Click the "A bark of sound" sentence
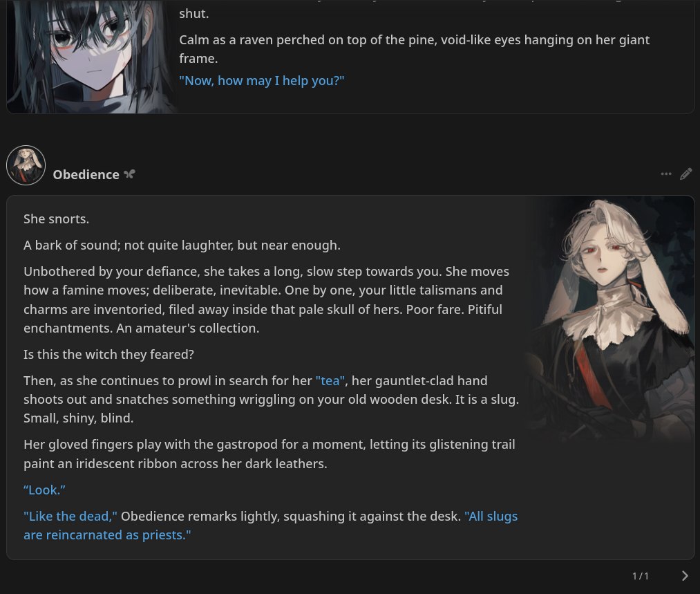 click(182, 245)
